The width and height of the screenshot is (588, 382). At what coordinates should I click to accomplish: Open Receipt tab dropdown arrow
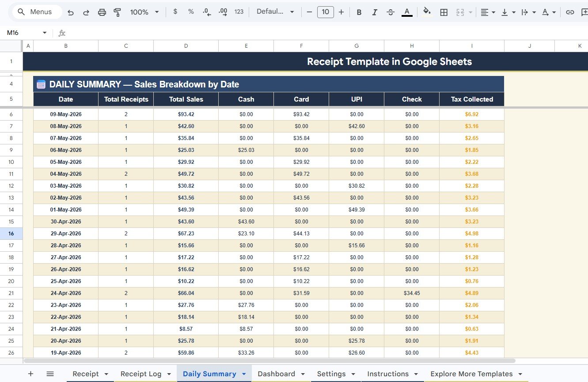pos(106,374)
